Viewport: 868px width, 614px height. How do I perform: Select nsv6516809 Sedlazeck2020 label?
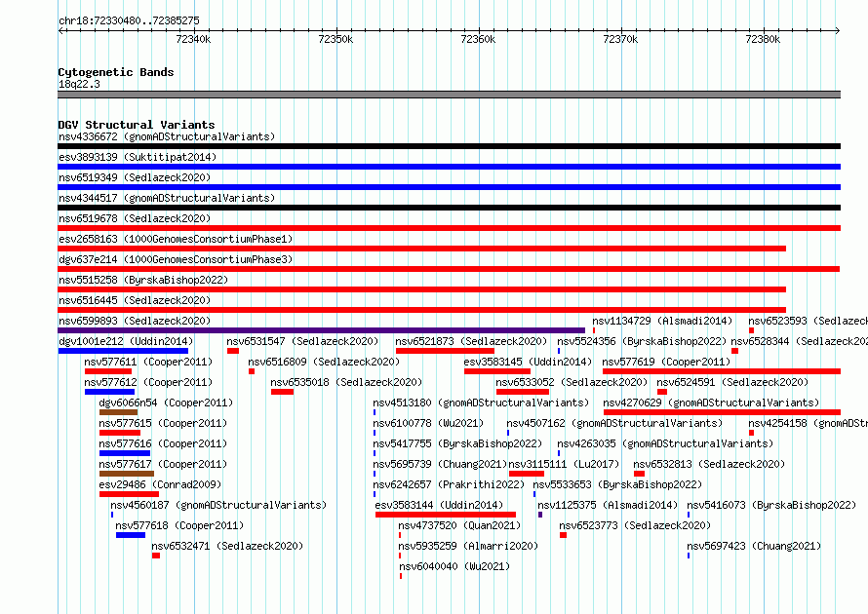[324, 362]
